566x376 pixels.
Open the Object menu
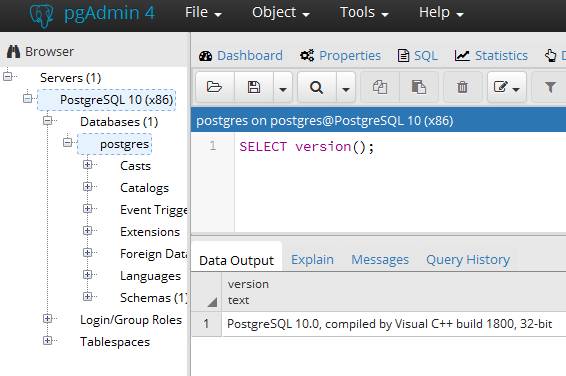281,13
